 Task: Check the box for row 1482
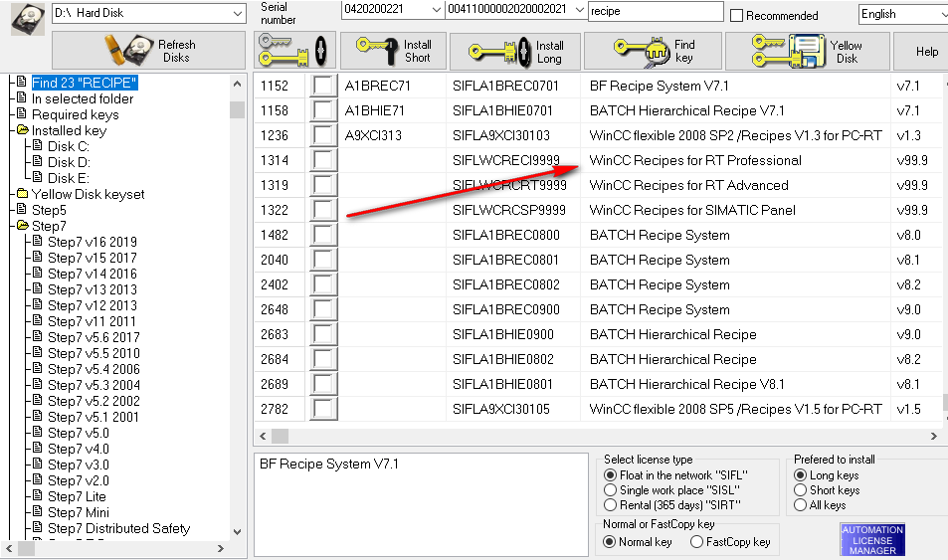coord(323,235)
